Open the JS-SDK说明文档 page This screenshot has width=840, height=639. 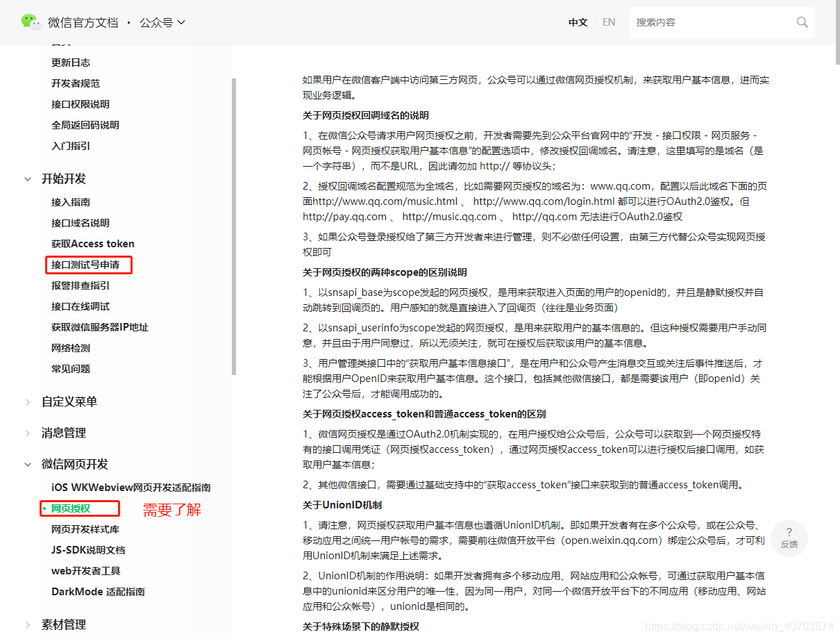point(88,550)
